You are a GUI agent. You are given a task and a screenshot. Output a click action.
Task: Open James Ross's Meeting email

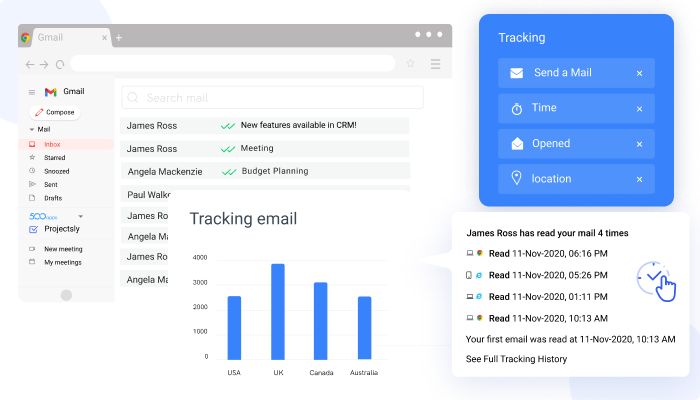pyautogui.click(x=264, y=149)
